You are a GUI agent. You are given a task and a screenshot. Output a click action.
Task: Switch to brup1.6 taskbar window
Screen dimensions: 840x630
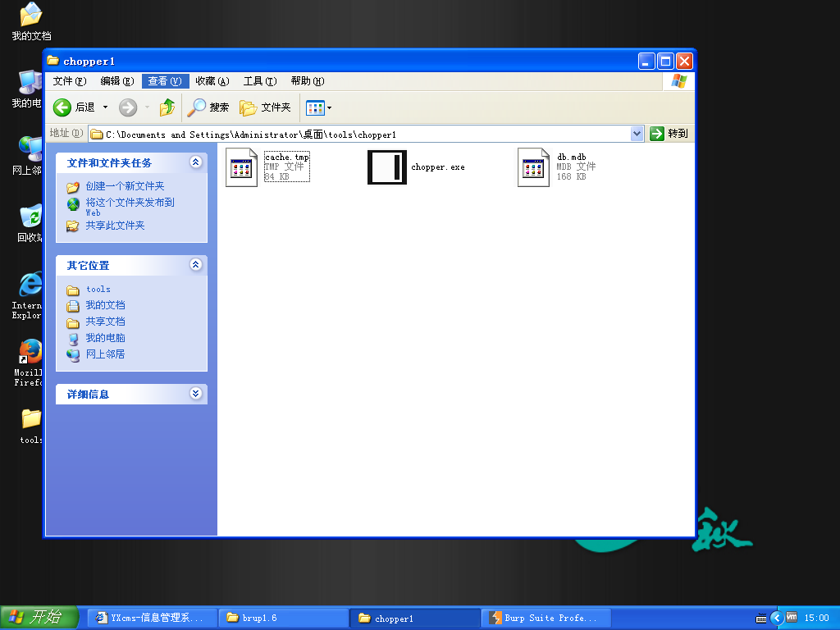(284, 619)
